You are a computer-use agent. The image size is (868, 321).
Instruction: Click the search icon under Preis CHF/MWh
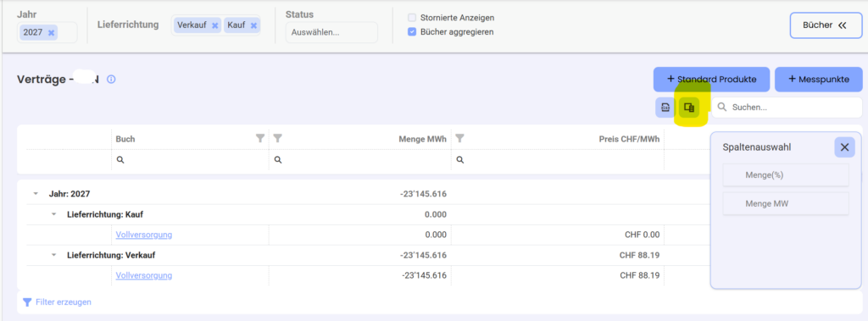pos(459,159)
